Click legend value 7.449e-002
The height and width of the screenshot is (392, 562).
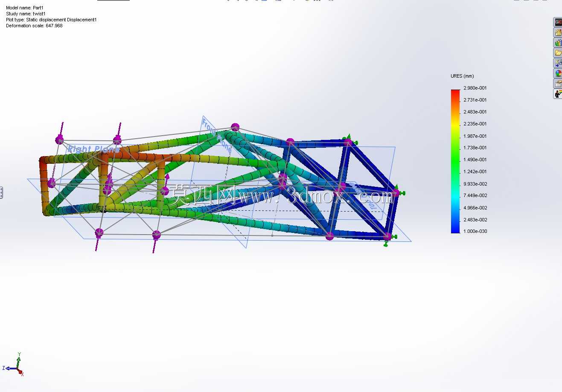tap(475, 195)
